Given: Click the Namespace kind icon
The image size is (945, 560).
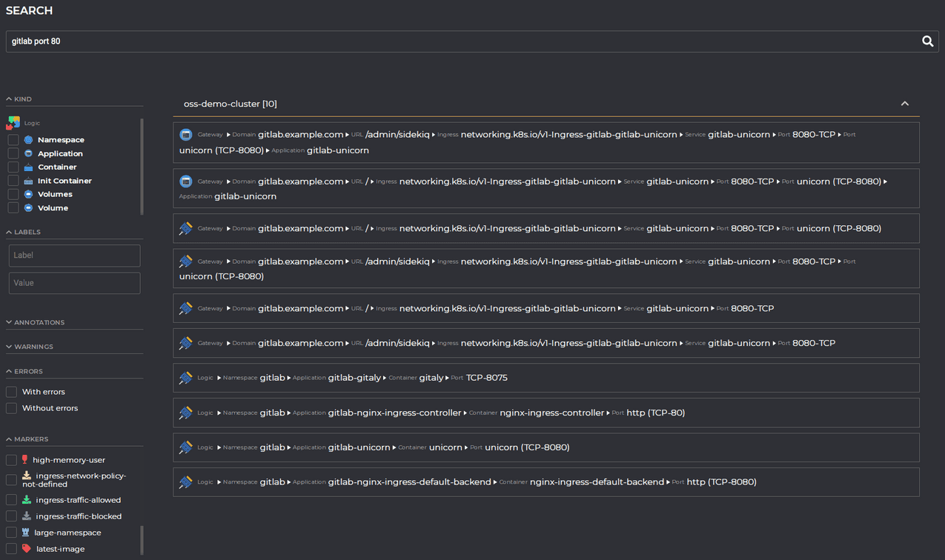Looking at the screenshot, I should coord(28,140).
